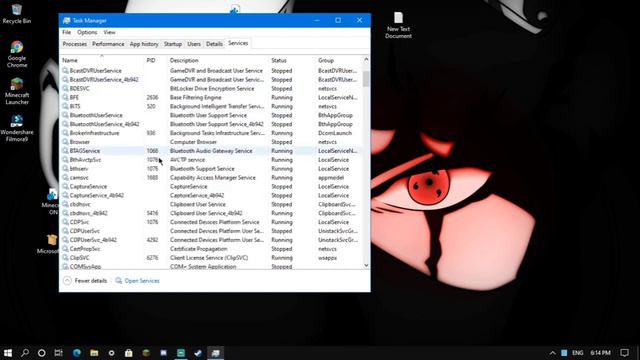Open the taskbar search icon

pos(25,353)
